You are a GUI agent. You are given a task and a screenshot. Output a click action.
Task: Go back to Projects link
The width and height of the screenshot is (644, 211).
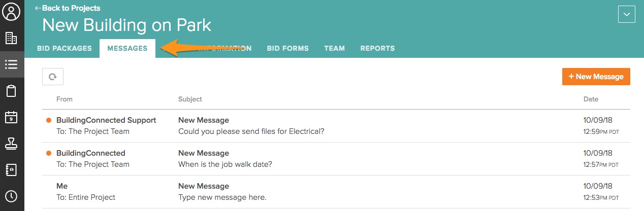[68, 8]
